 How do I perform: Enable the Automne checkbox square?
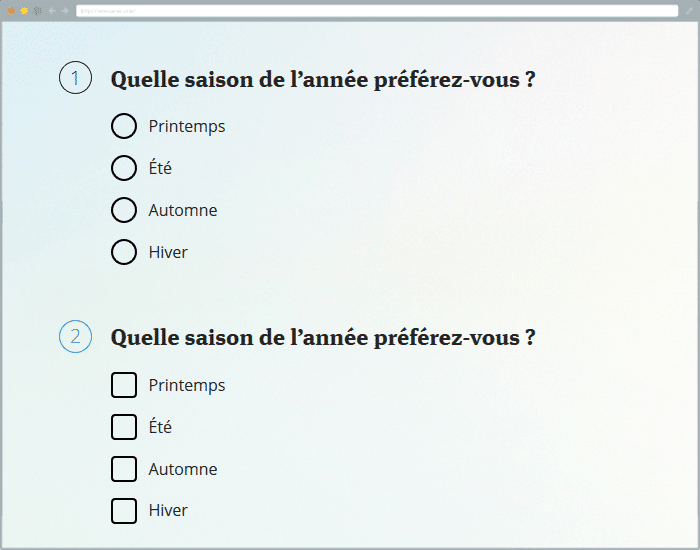coord(124,469)
